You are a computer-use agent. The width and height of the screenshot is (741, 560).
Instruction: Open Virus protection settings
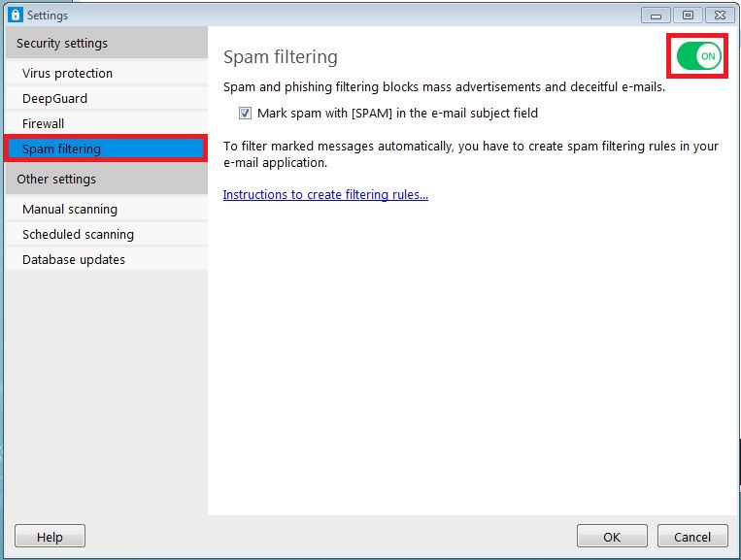tap(67, 74)
